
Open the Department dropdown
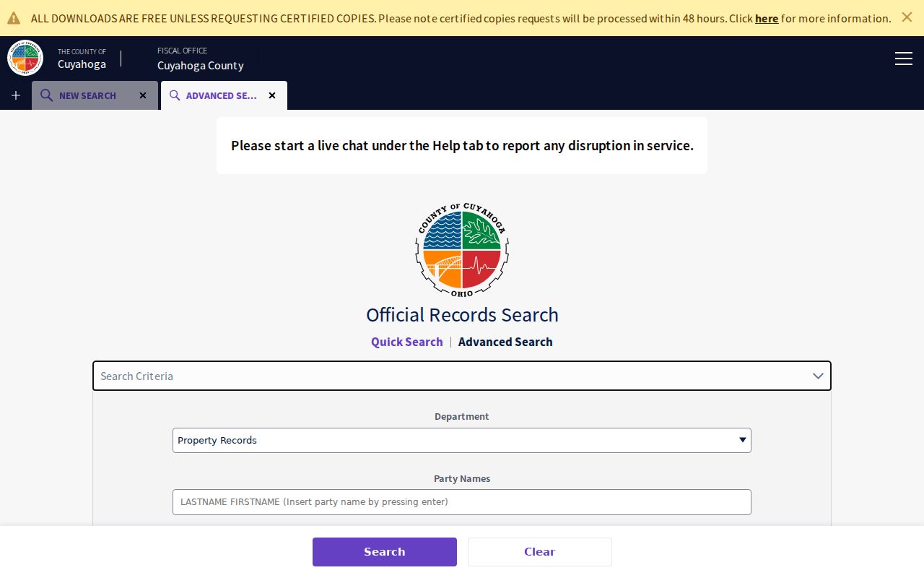[462, 440]
